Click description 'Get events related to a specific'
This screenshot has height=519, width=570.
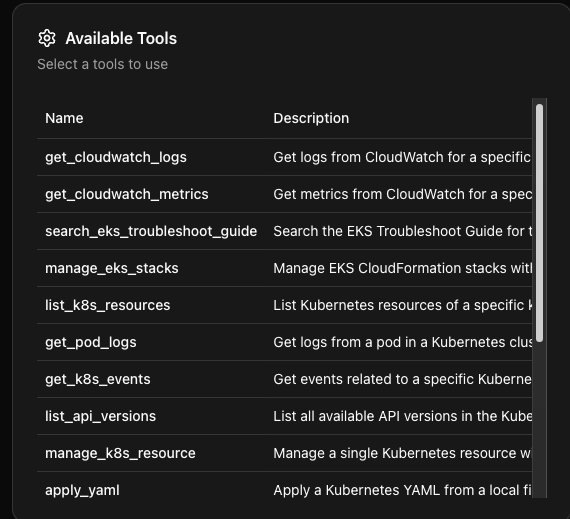coord(374,379)
